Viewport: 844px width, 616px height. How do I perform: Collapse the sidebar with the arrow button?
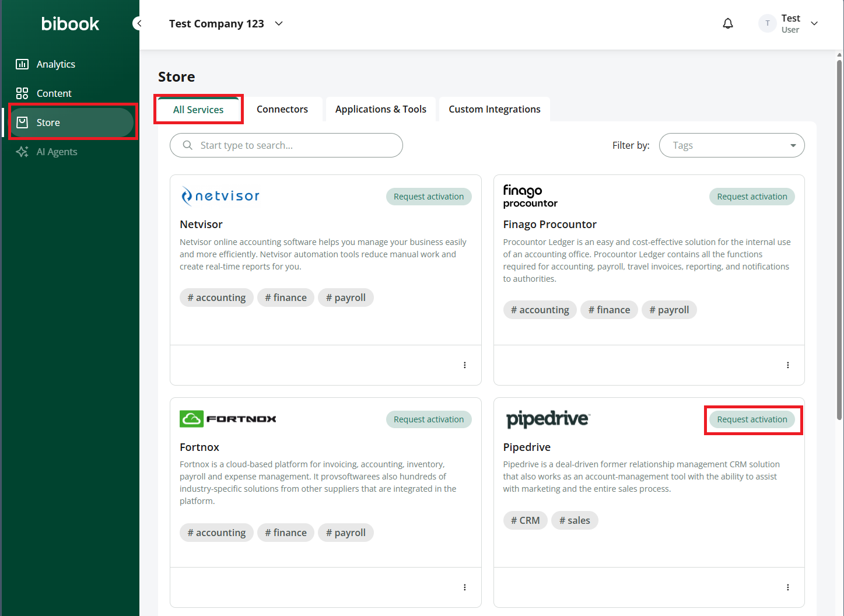point(138,23)
